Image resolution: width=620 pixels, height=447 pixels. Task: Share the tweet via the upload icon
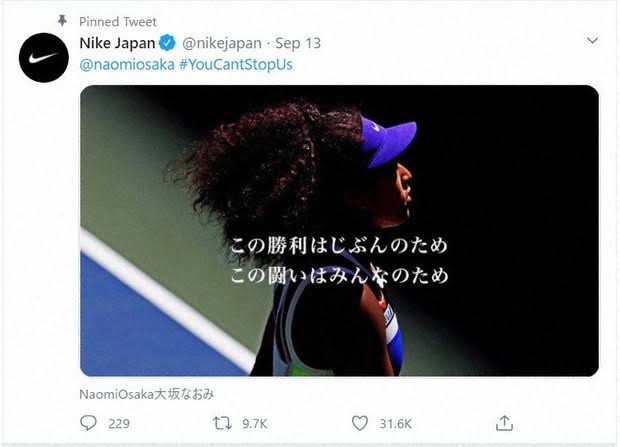tap(504, 423)
